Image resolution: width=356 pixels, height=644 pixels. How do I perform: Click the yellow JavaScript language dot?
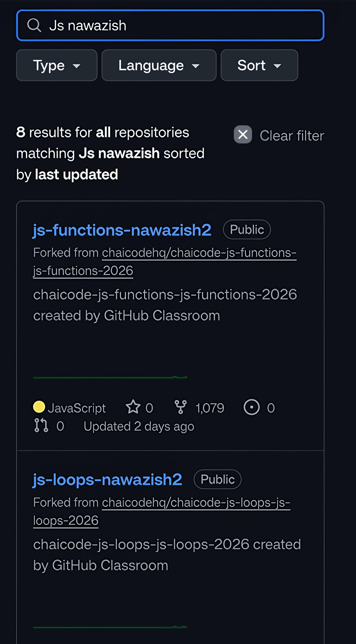pyautogui.click(x=39, y=407)
